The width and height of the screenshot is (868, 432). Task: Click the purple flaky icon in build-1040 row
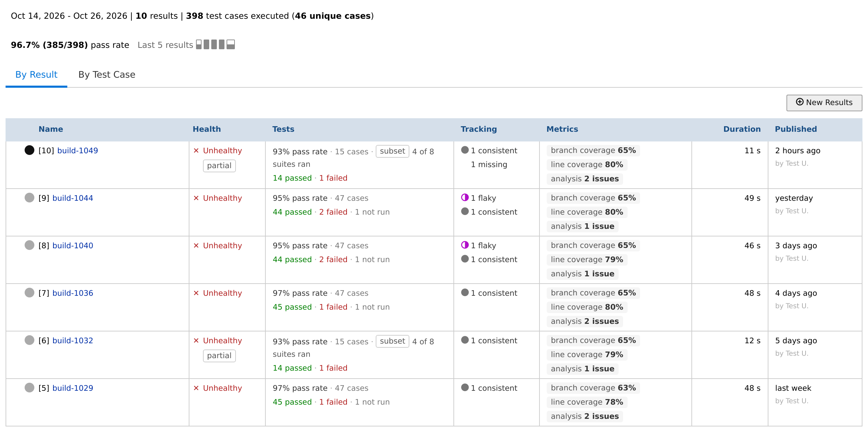465,245
